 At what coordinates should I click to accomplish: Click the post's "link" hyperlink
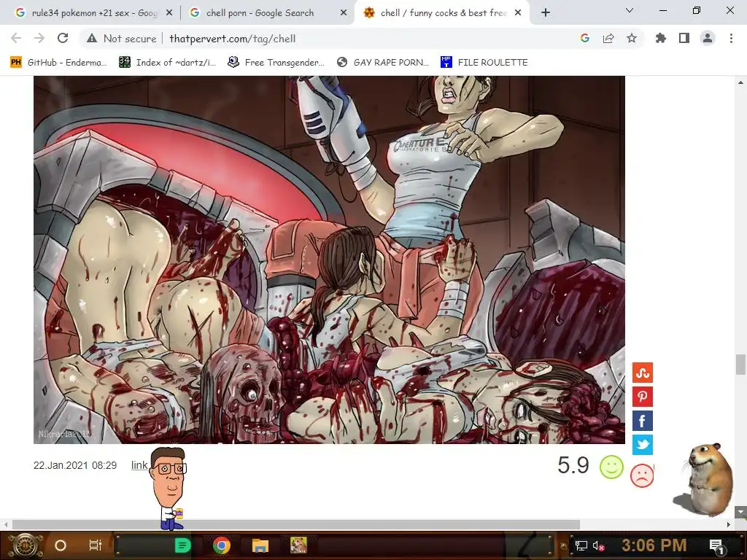pyautogui.click(x=139, y=465)
